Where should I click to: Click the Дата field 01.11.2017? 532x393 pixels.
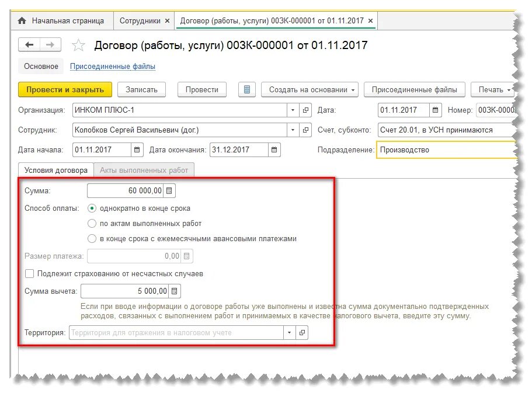tap(404, 110)
